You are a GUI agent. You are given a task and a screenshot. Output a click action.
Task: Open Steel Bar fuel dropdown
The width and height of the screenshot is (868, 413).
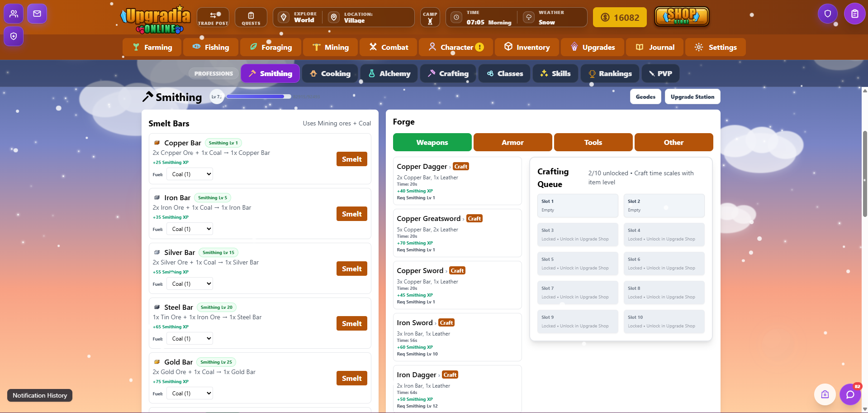[x=190, y=339]
